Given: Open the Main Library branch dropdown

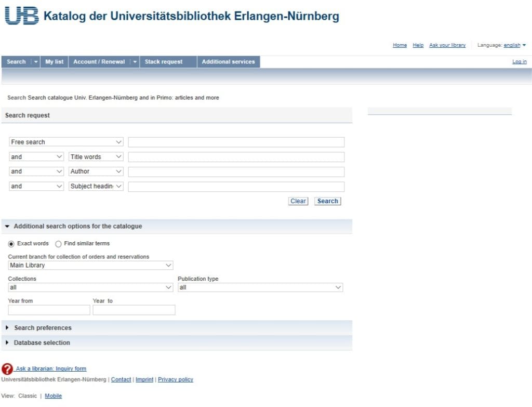Looking at the screenshot, I should 90,265.
